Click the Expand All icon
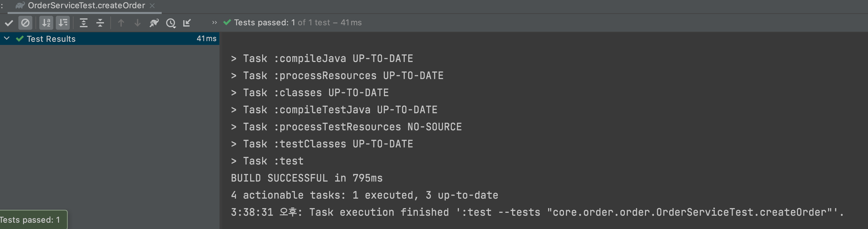 pyautogui.click(x=84, y=23)
